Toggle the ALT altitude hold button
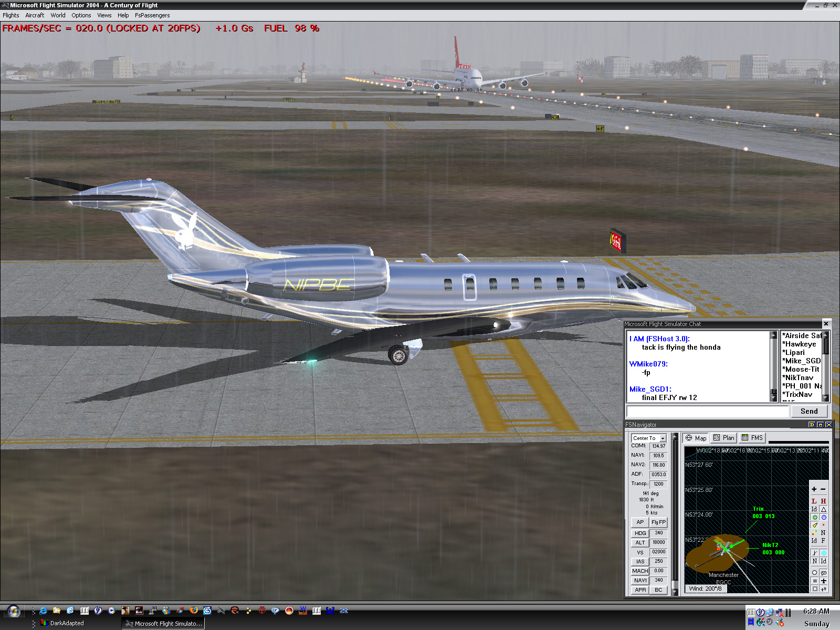The width and height of the screenshot is (840, 630). (640, 543)
